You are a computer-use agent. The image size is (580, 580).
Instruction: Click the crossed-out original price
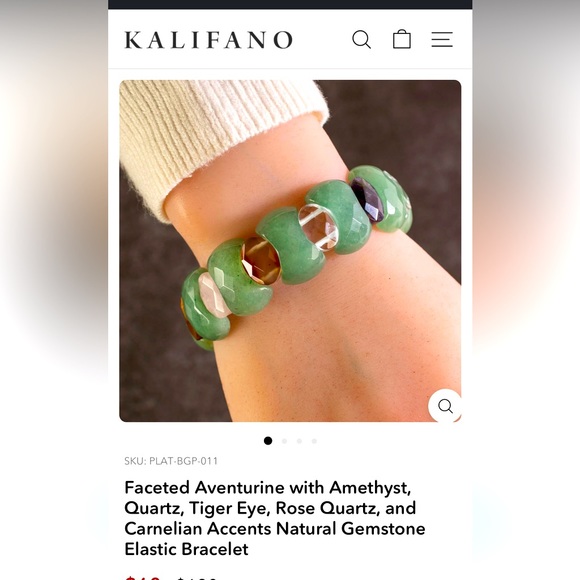pos(196,578)
